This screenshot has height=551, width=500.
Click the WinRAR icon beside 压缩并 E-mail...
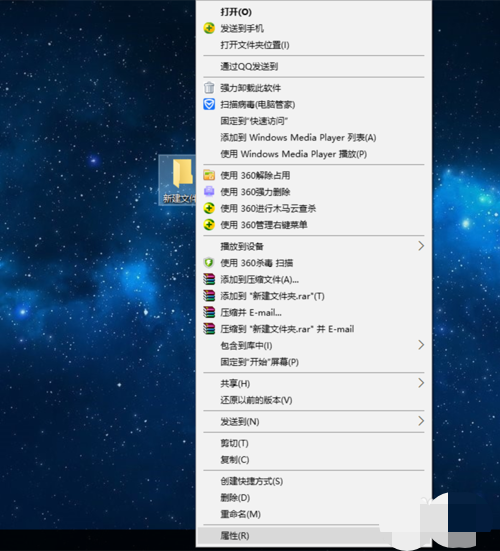coord(209,312)
